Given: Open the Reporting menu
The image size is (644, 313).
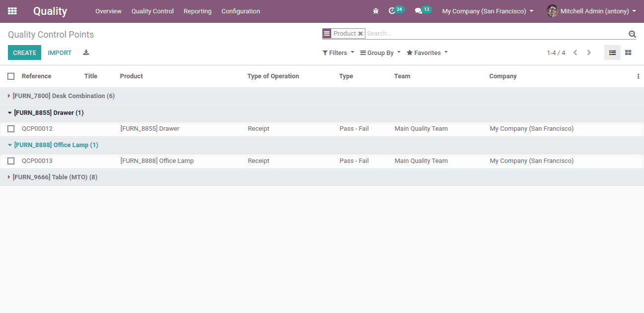Looking at the screenshot, I should pyautogui.click(x=197, y=11).
